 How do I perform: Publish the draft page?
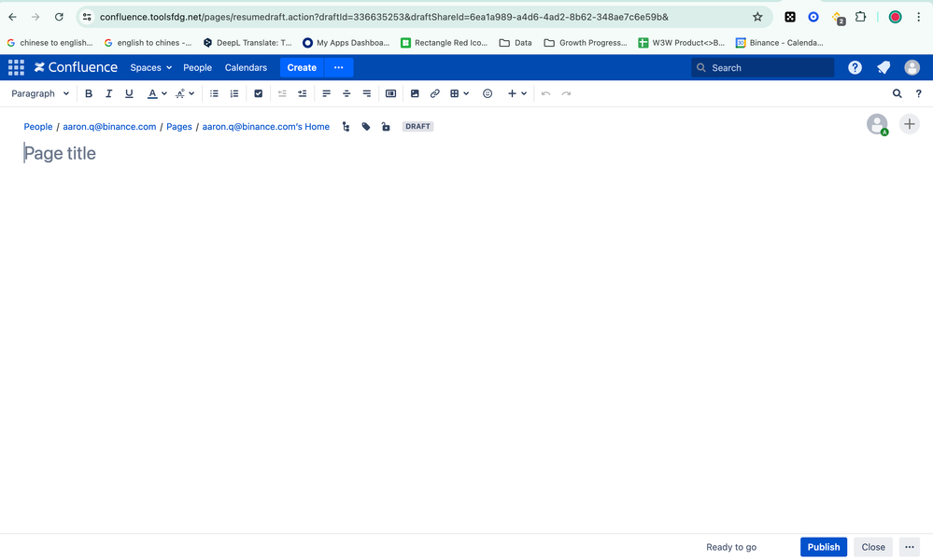(x=823, y=547)
